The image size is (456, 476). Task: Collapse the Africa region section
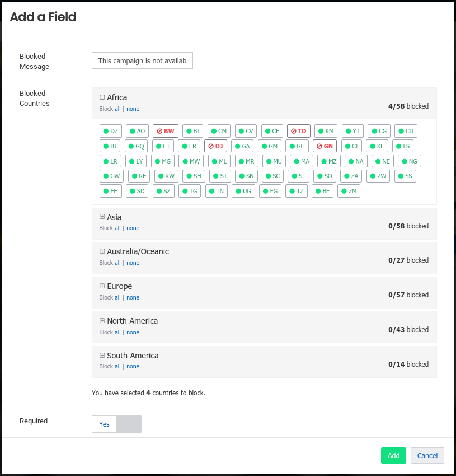[102, 97]
